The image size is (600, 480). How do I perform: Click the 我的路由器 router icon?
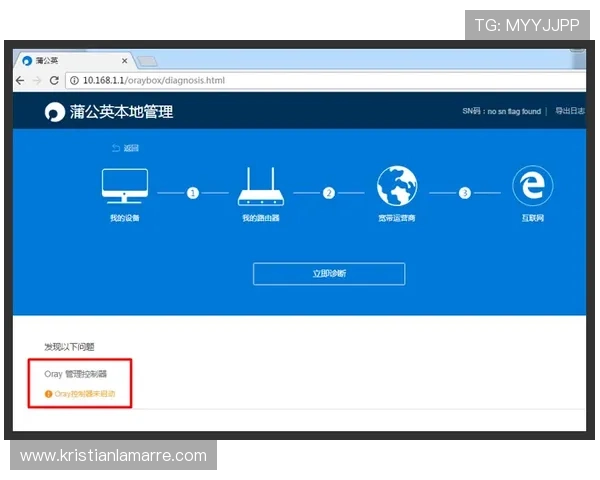[261, 186]
